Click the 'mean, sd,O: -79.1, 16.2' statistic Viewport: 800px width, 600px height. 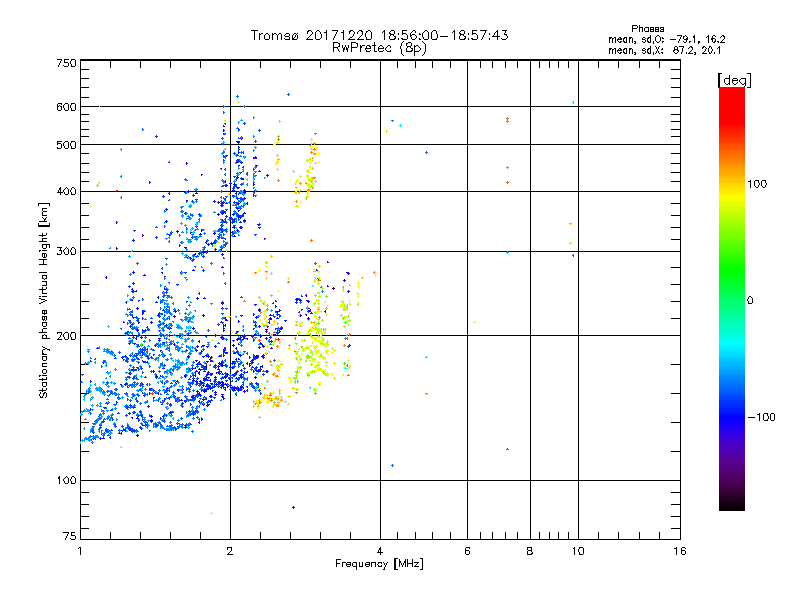[666, 39]
